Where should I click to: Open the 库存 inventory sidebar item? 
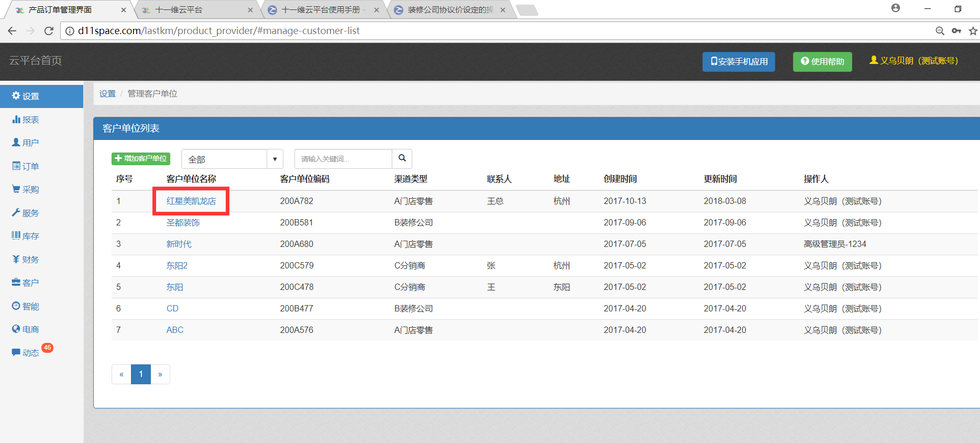coord(26,236)
